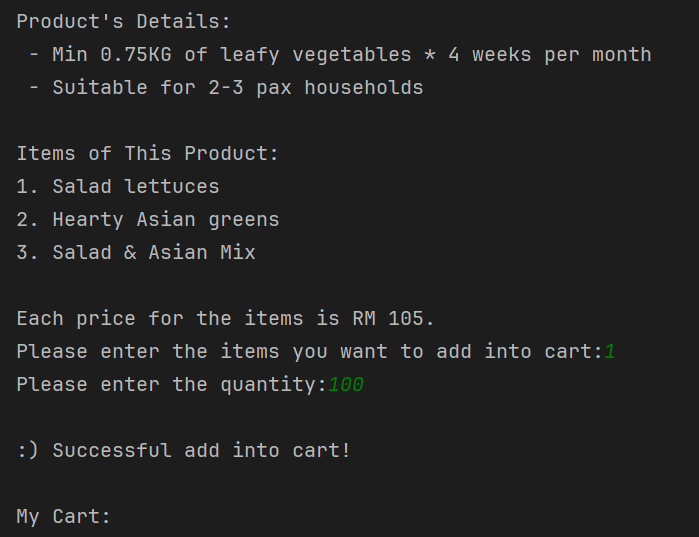The width and height of the screenshot is (699, 537).
Task: Click the "Successful add into cart!" message
Action: (201, 450)
